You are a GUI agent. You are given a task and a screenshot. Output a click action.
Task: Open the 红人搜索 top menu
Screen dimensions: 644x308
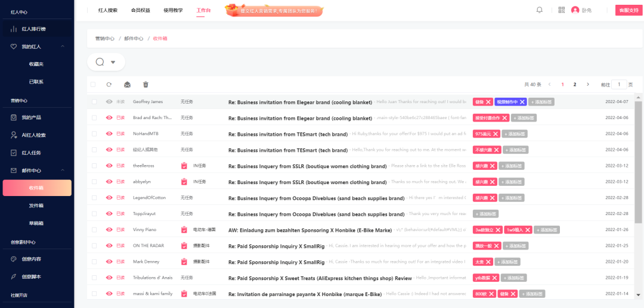click(107, 10)
